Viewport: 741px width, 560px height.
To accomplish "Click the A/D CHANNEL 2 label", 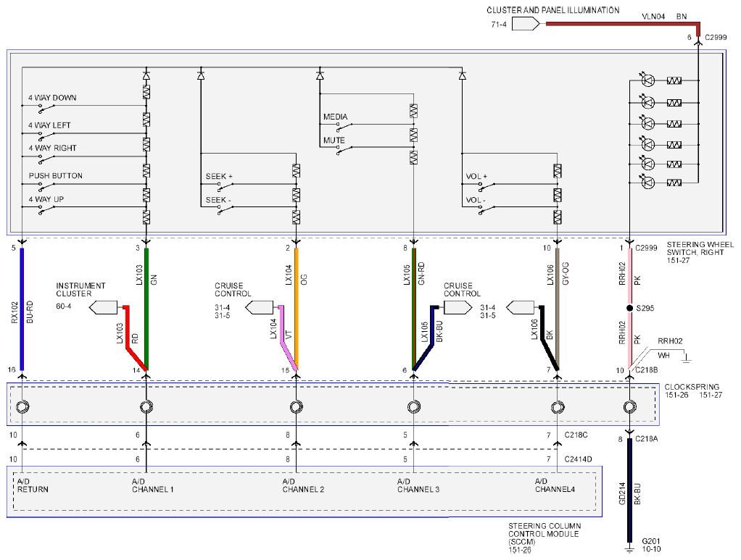I will click(303, 485).
